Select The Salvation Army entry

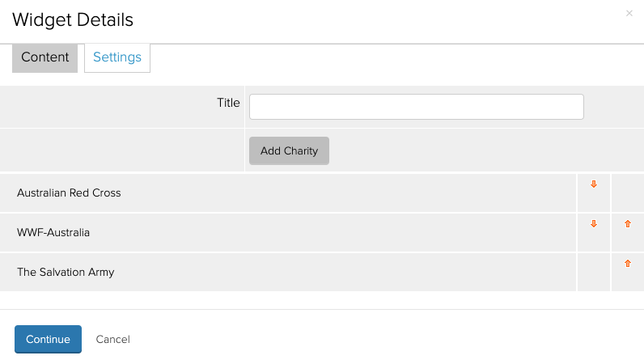[x=66, y=273]
